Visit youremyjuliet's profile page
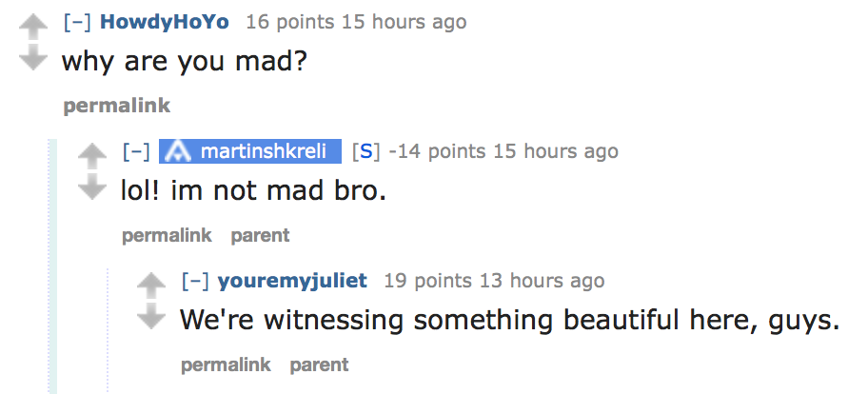The image size is (868, 394). tap(291, 281)
